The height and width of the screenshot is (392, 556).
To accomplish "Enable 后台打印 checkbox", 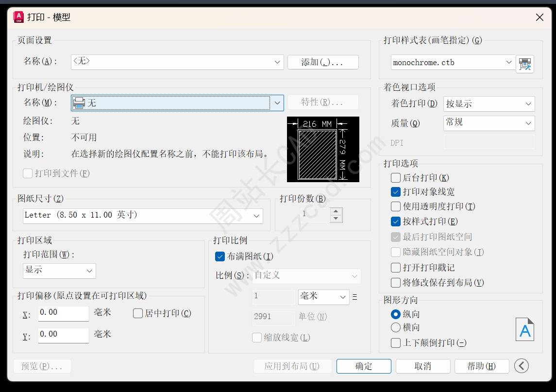I will (x=395, y=178).
